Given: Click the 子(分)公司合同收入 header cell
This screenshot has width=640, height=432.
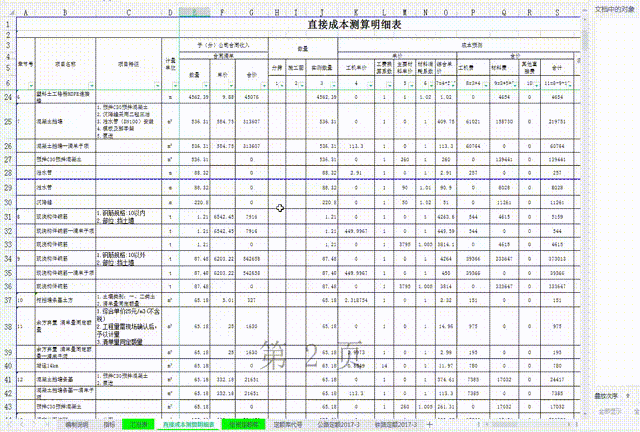Looking at the screenshot, I should pyautogui.click(x=224, y=45).
